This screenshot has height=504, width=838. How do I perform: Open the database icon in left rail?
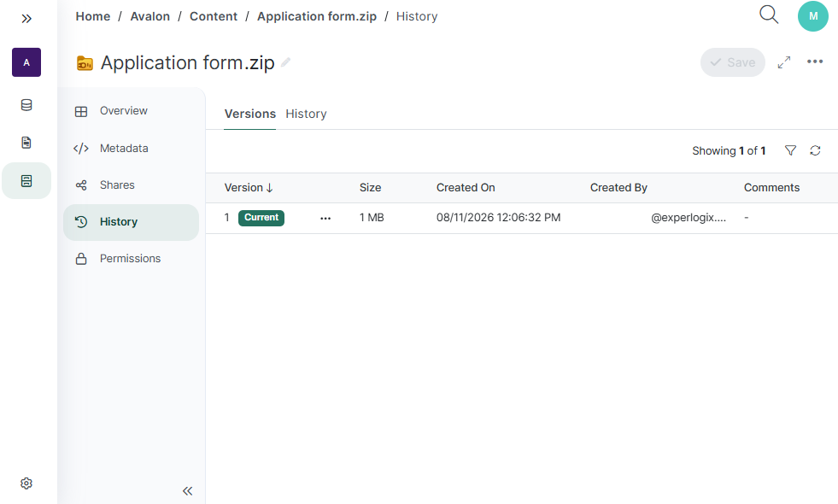(x=26, y=105)
